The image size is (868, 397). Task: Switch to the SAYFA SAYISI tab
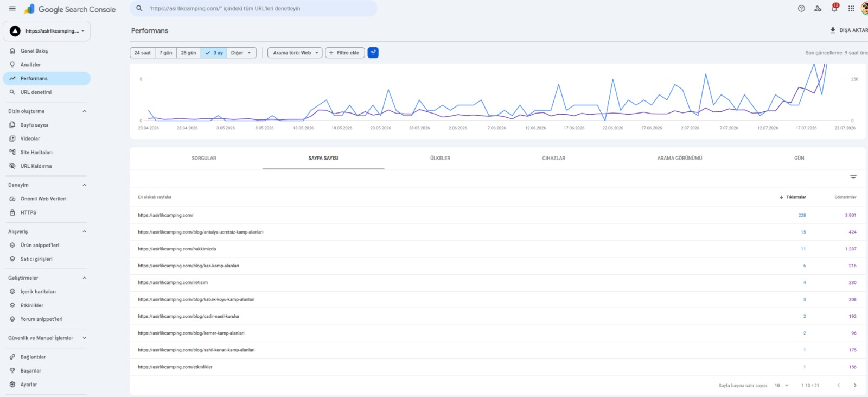323,159
